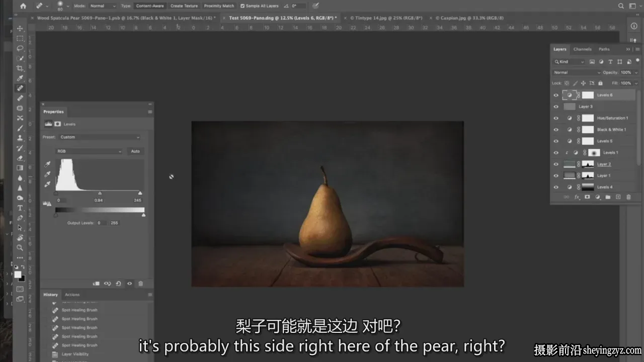Open the Home screen icon
This screenshot has width=644, height=362.
coord(23,6)
